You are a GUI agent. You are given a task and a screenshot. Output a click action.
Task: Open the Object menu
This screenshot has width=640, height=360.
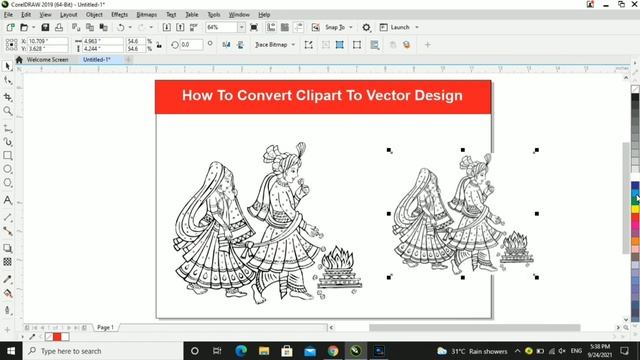click(94, 14)
